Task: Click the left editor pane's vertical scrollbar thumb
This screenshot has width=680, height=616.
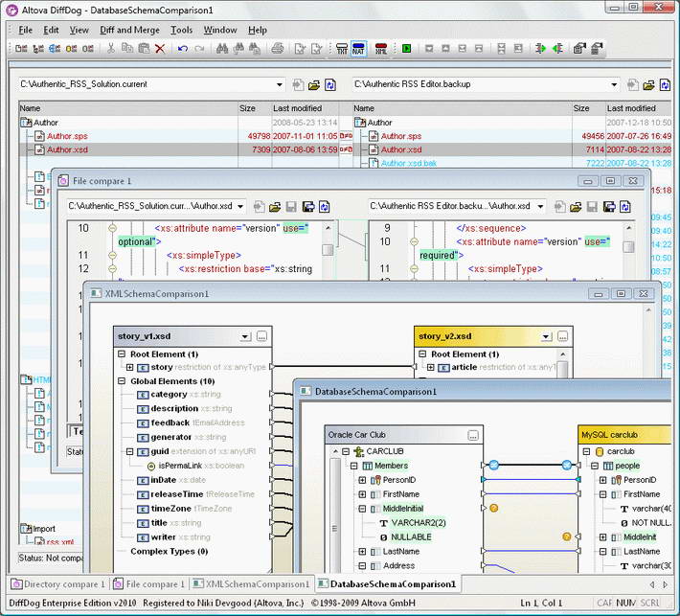Action: click(328, 250)
